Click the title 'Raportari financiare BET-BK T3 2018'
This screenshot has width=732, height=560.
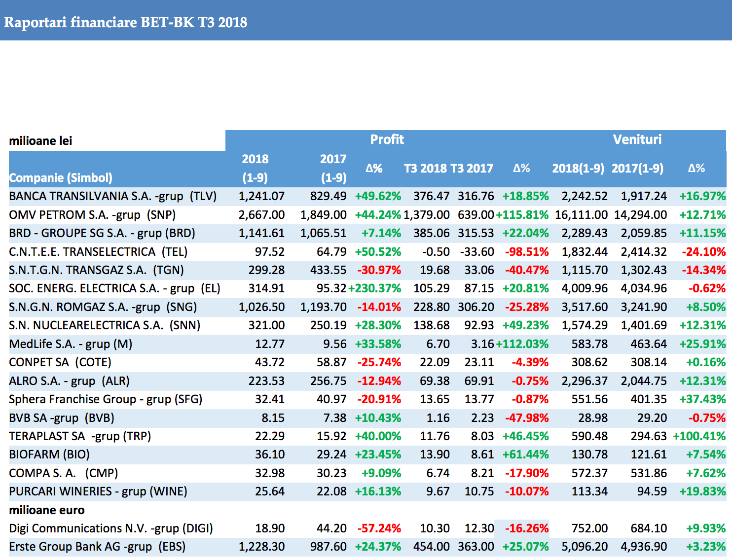(126, 22)
